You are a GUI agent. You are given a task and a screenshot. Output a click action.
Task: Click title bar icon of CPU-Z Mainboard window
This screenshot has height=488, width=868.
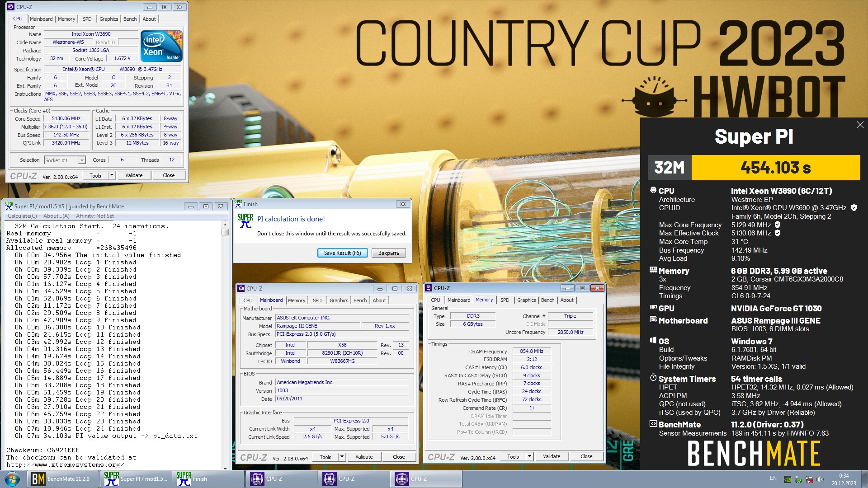coord(241,288)
